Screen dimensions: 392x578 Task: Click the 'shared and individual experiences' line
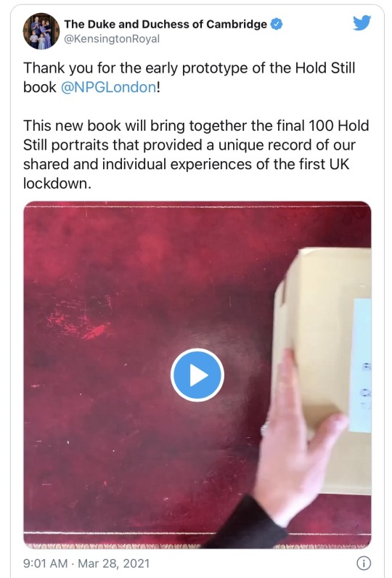[x=186, y=164]
